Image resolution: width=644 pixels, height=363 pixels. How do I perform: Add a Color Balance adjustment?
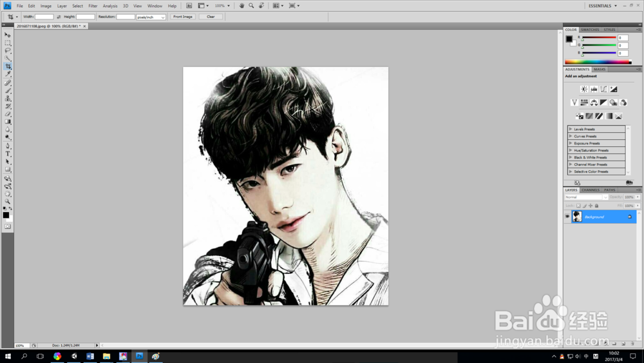click(594, 103)
